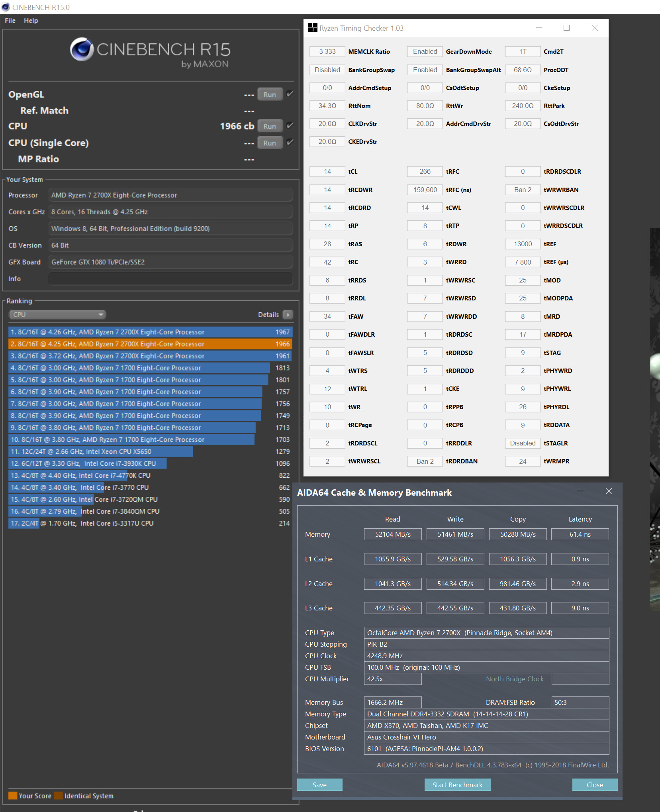Click the Memory Write value 51461 MB/s

tap(455, 534)
